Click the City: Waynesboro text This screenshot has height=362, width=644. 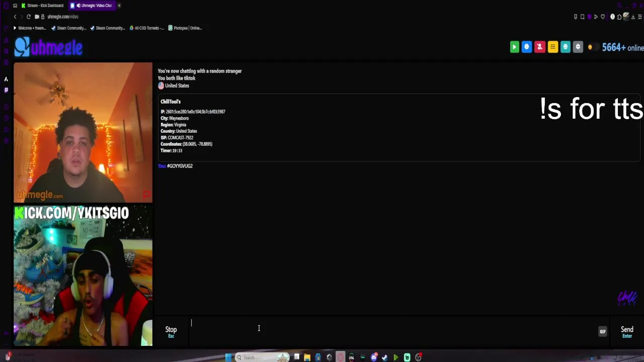[x=175, y=118]
